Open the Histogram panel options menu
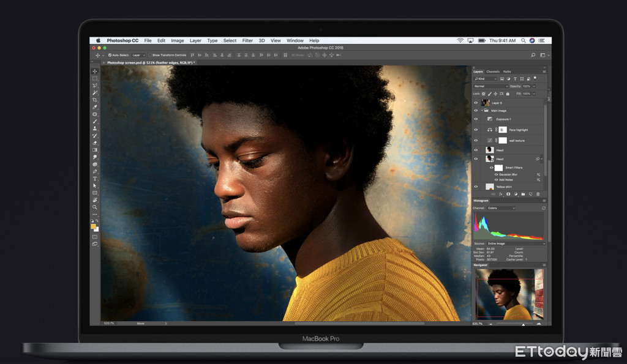The width and height of the screenshot is (627, 364). click(544, 201)
